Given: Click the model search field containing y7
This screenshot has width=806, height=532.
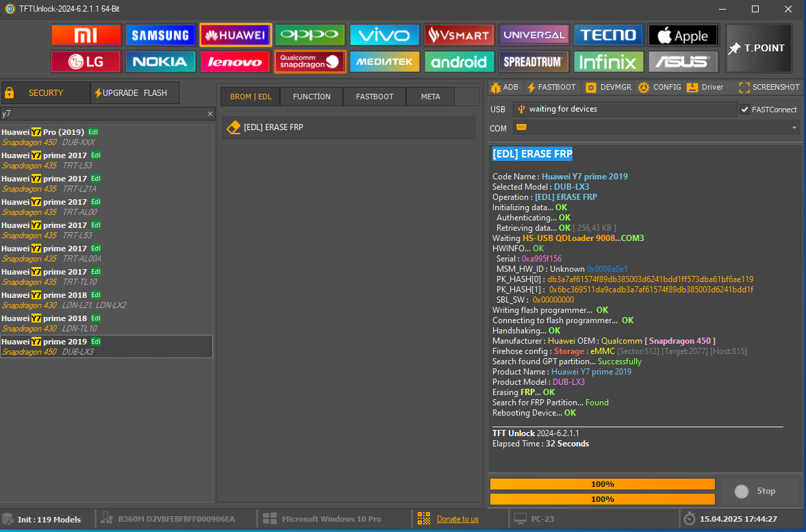Looking at the screenshot, I should point(103,114).
